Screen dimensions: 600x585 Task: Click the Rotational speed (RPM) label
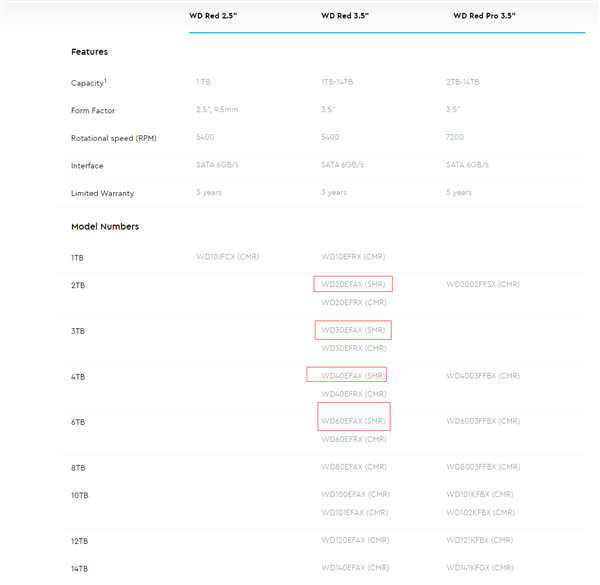tap(114, 138)
